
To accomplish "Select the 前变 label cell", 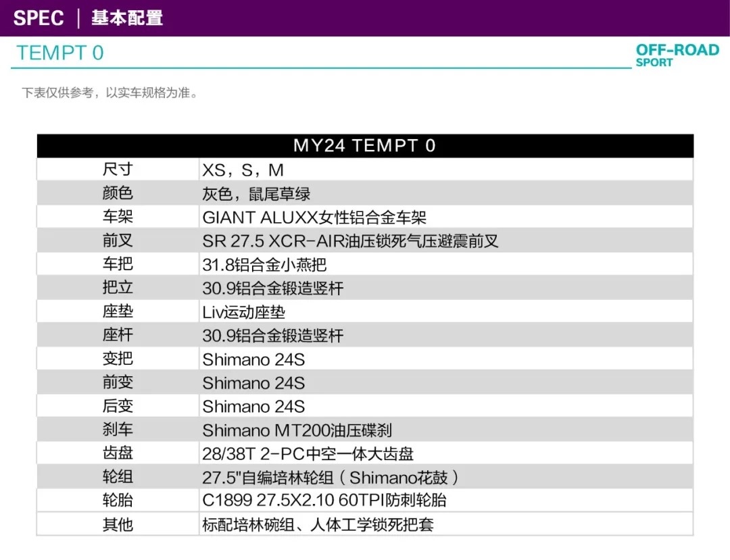I will tap(118, 382).
